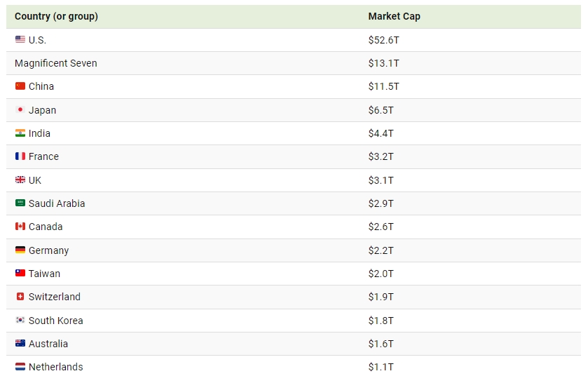Viewport: 588px width, 383px height.
Task: Click the Australia flag icon
Action: click(x=20, y=344)
